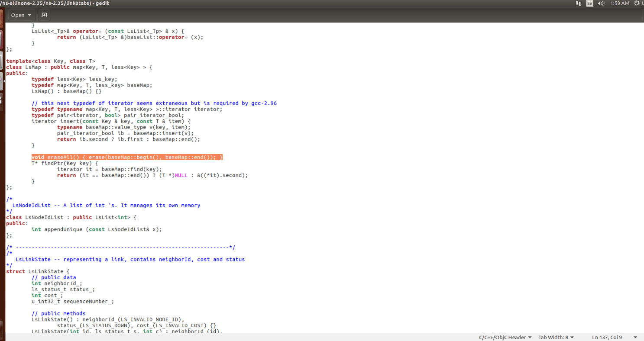The width and height of the screenshot is (644, 341).
Task: Click the 'T* findPtr(Key key) {' line
Action: point(65,163)
